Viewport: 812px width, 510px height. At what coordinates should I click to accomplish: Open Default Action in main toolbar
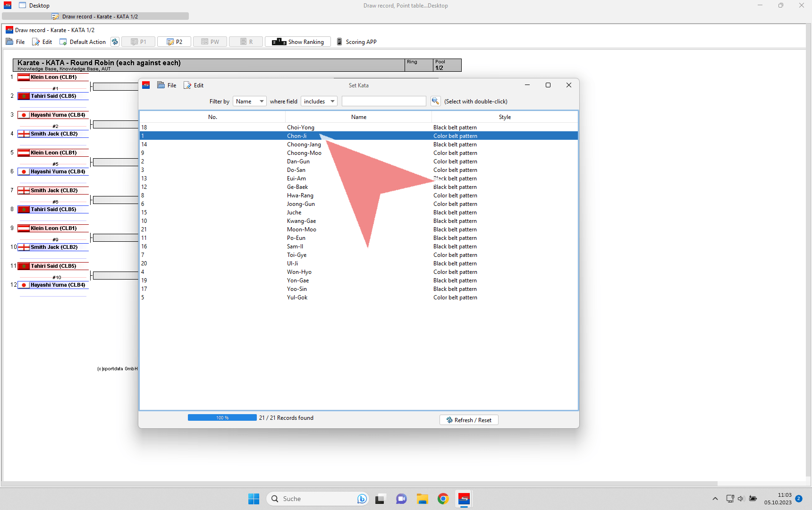coord(83,42)
